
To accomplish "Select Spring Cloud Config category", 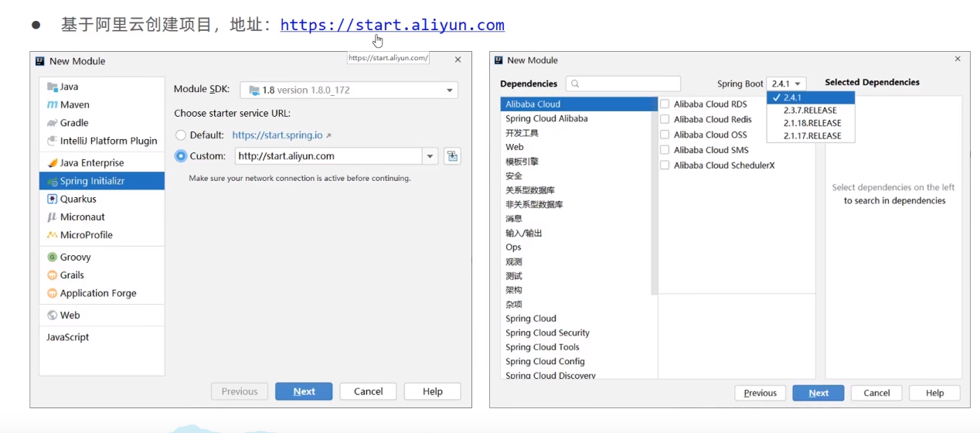I will pos(576,362).
